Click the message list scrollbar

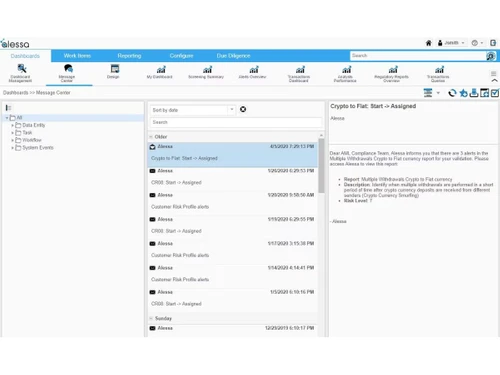click(x=321, y=166)
